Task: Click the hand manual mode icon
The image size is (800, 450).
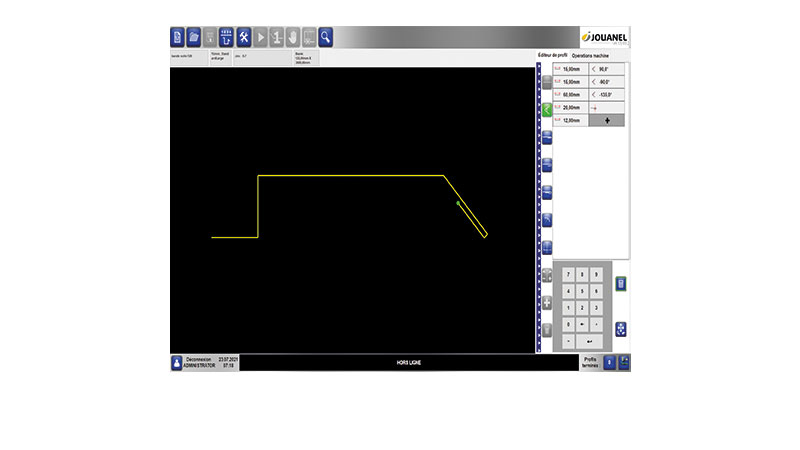Action: tap(293, 37)
